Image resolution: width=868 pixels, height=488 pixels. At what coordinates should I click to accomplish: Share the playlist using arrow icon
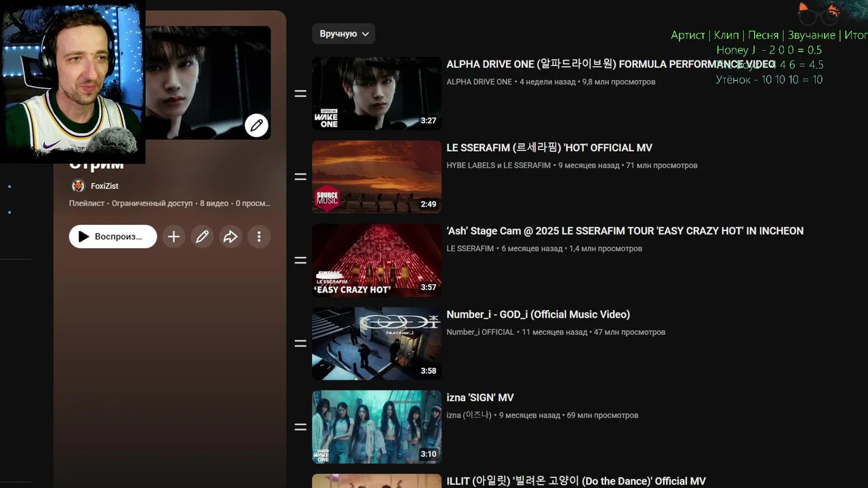coord(231,237)
